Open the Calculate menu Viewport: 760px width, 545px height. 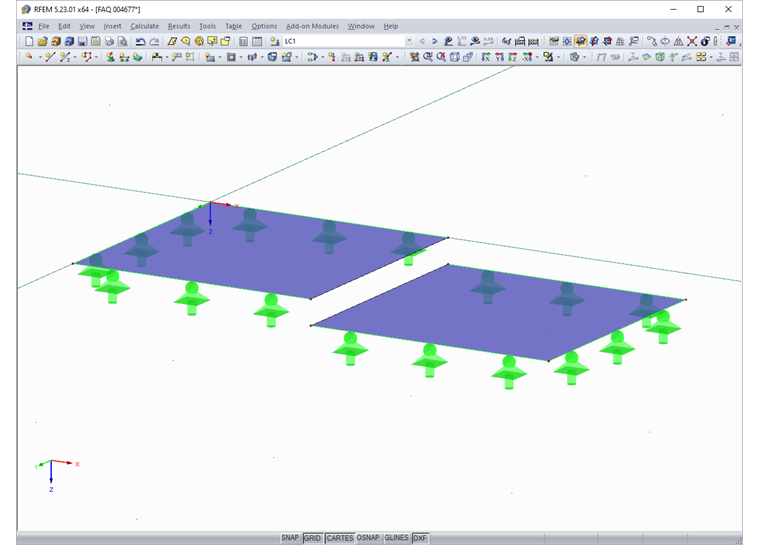(x=144, y=26)
